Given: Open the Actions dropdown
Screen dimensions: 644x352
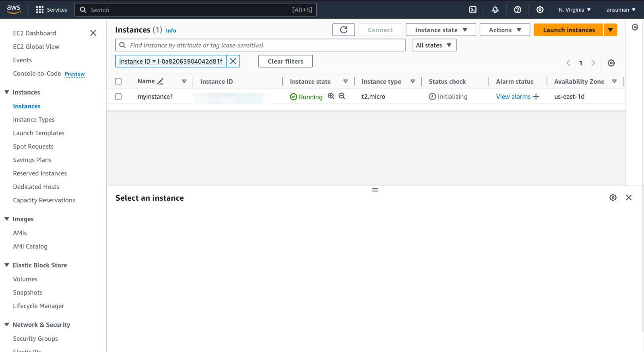Looking at the screenshot, I should tap(505, 30).
